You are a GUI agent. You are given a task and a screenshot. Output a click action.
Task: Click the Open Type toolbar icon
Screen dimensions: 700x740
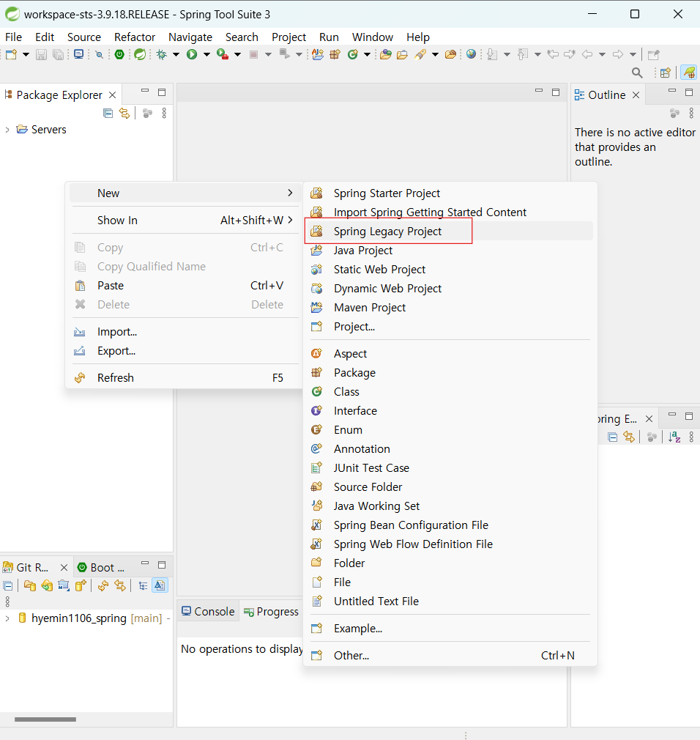386,54
